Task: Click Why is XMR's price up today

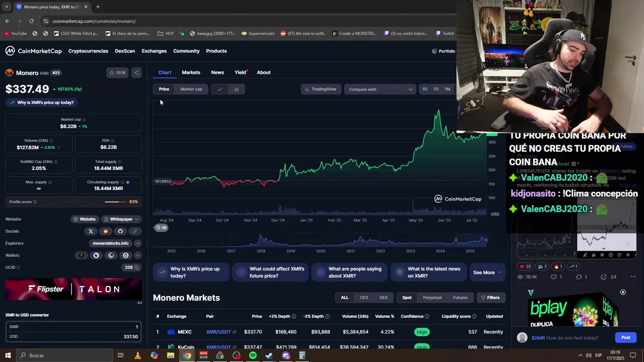Action: pos(41,103)
